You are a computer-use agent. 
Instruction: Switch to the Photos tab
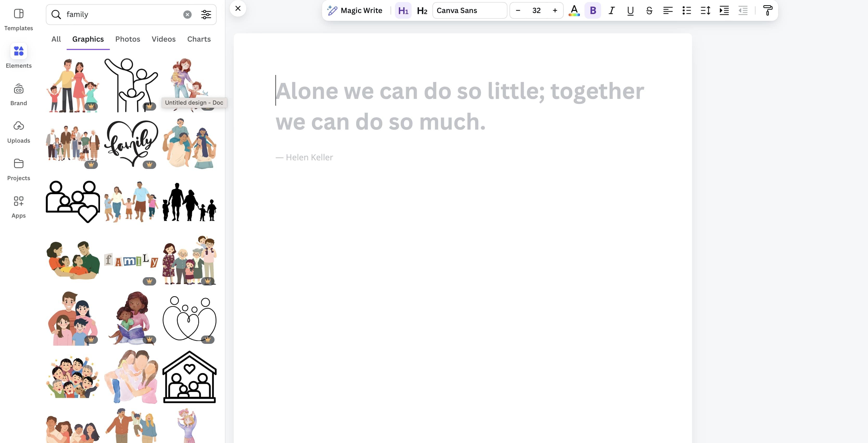tap(127, 39)
